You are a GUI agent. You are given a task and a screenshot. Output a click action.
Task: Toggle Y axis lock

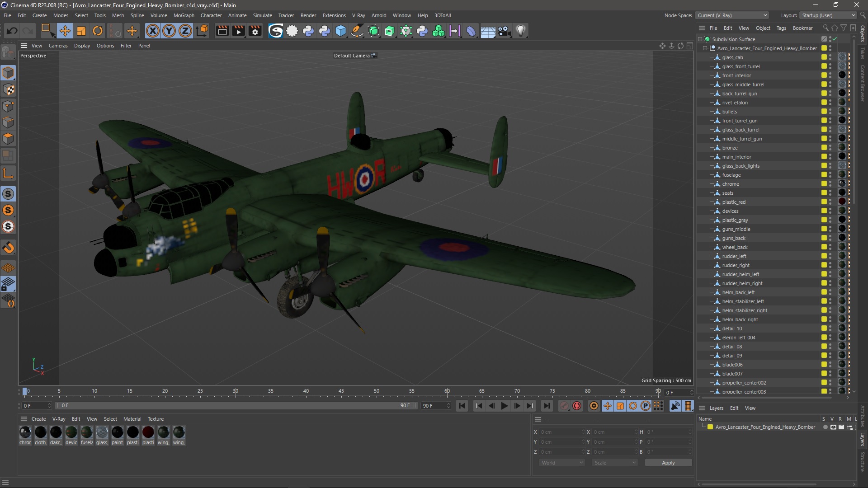click(x=169, y=31)
